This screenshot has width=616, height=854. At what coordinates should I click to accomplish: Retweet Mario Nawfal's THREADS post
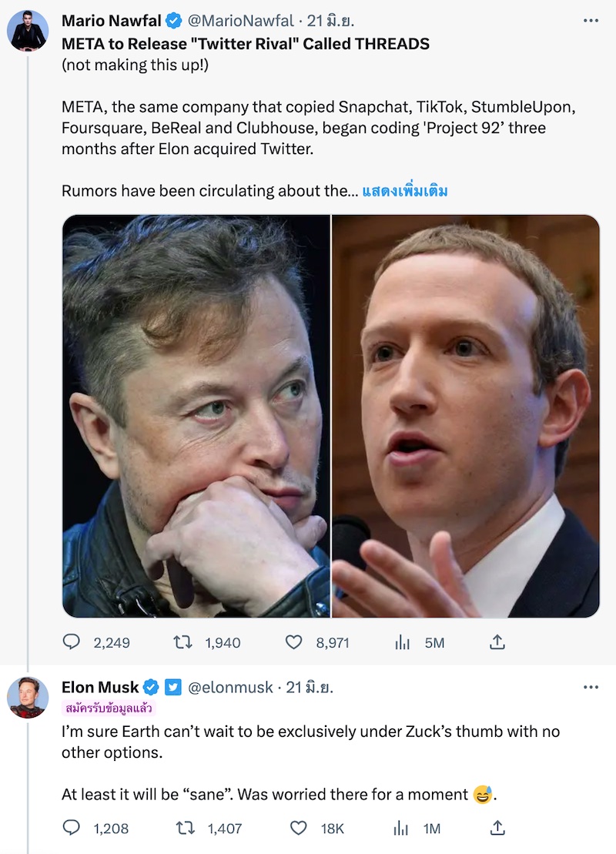click(x=182, y=642)
